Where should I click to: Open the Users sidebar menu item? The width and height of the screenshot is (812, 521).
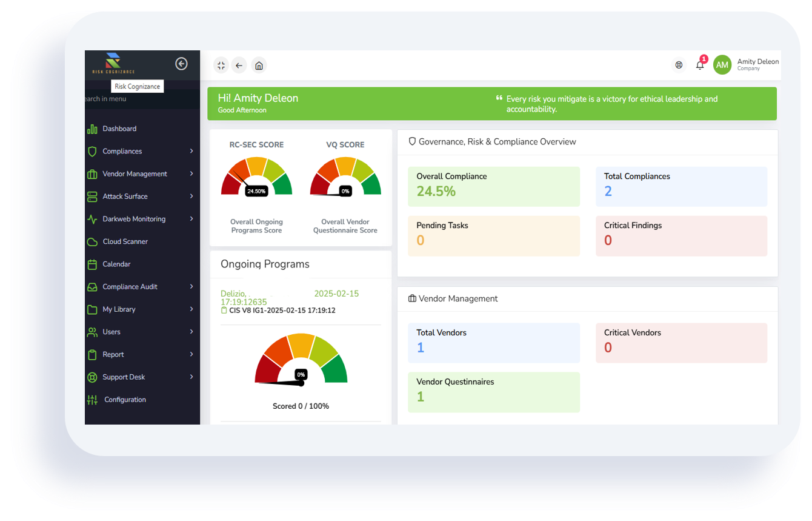[x=111, y=332]
